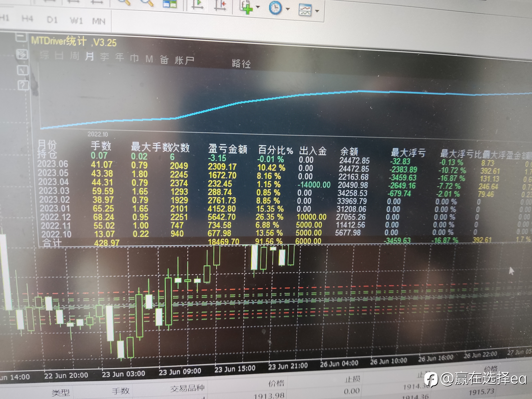Viewport: 532px width, 399px height.
Task: Click the 2022.10 month row label
Action: 57,234
